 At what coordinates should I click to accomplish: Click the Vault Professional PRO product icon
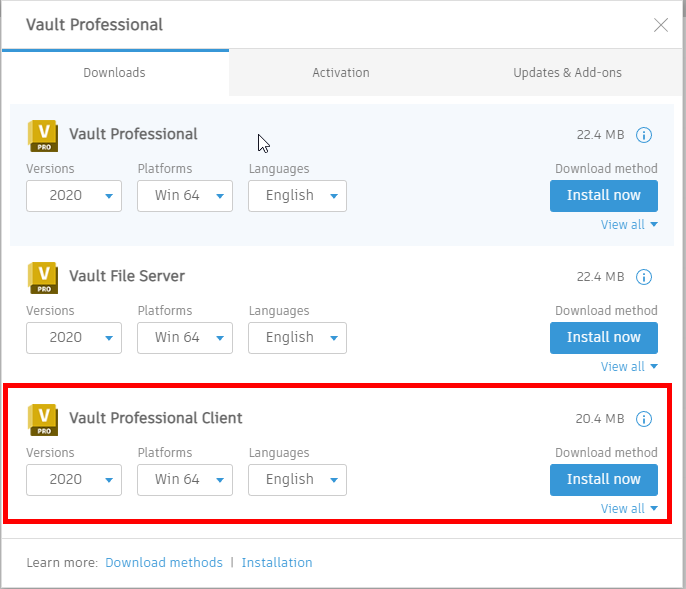(43, 136)
